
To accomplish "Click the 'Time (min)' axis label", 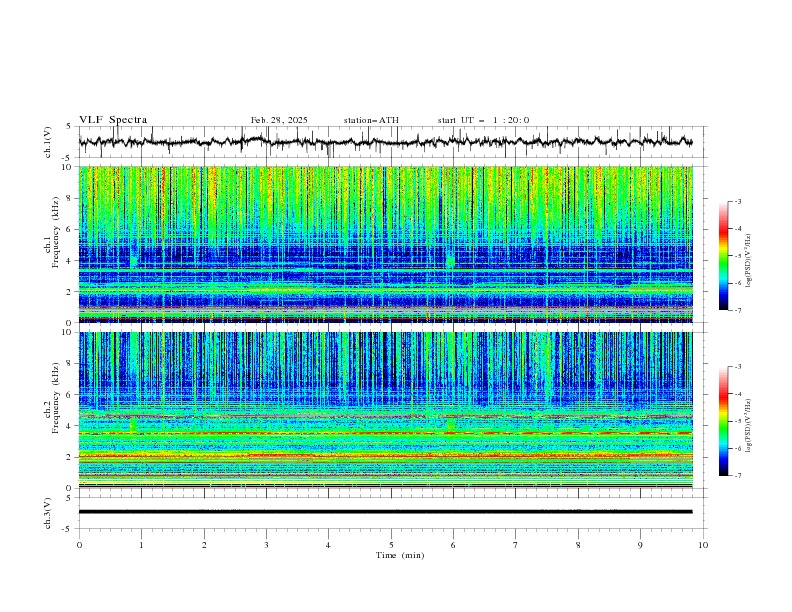I will click(x=400, y=555).
